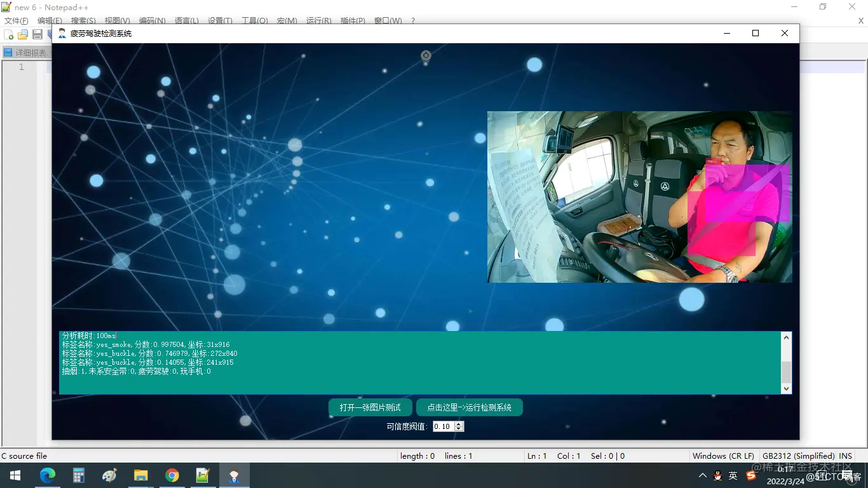Click the log panel scrollbar thumb
868x488 pixels.
[x=786, y=372]
